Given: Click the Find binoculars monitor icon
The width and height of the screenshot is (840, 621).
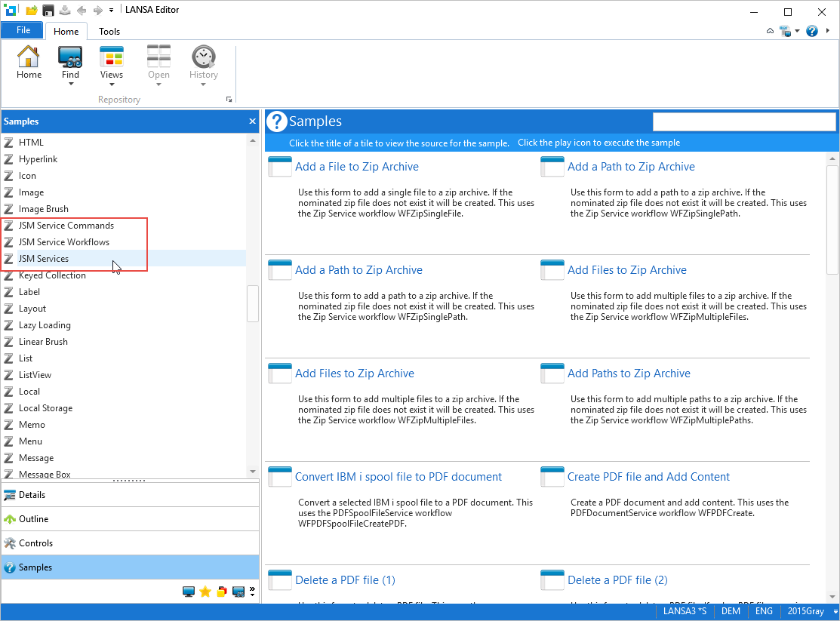Looking at the screenshot, I should tap(70, 57).
